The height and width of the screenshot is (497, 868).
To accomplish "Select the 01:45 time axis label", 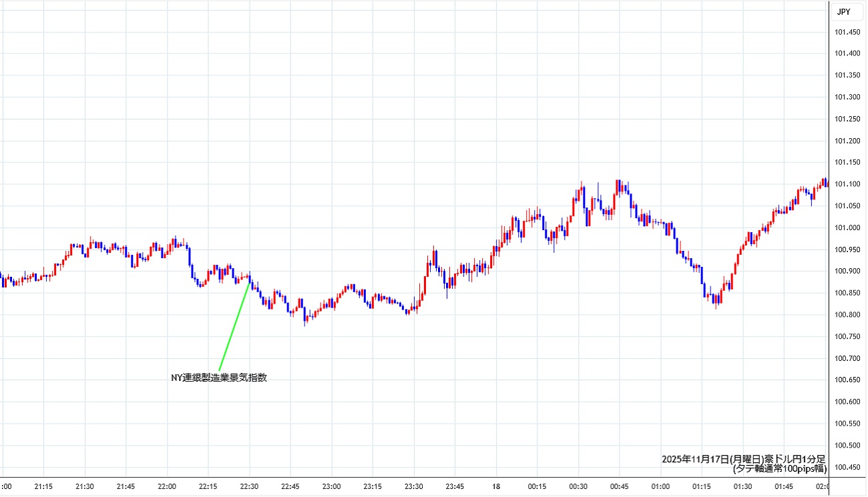I will 784,487.
